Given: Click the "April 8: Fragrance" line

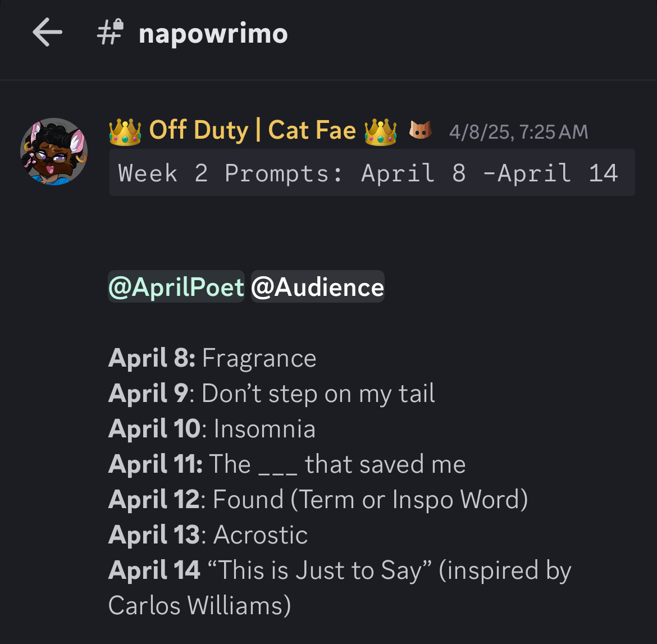Looking at the screenshot, I should [x=212, y=358].
